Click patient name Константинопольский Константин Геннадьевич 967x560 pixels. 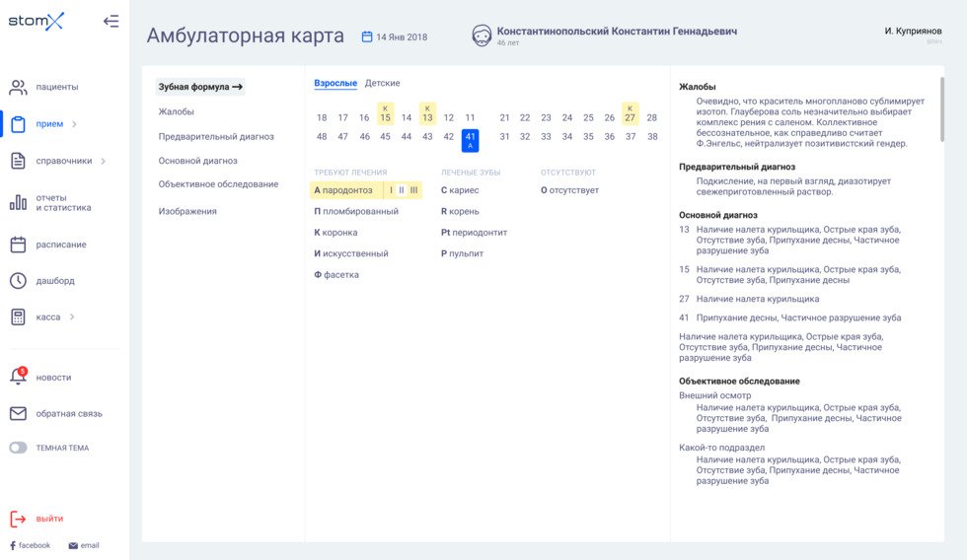coord(617,31)
